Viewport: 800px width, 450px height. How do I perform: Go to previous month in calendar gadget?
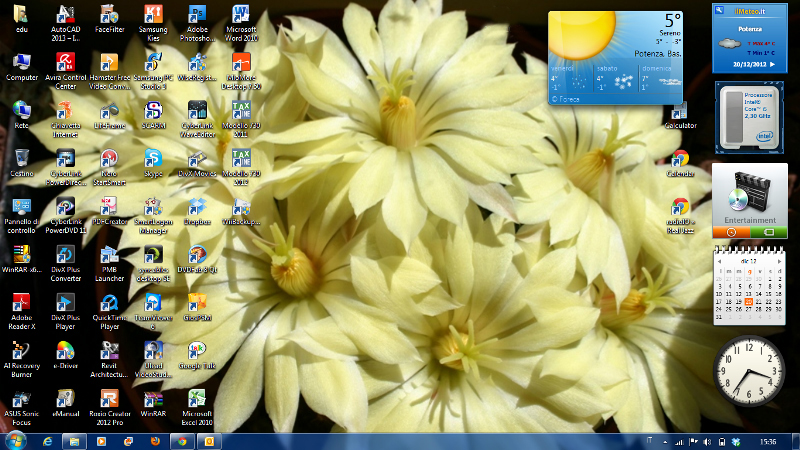719,261
